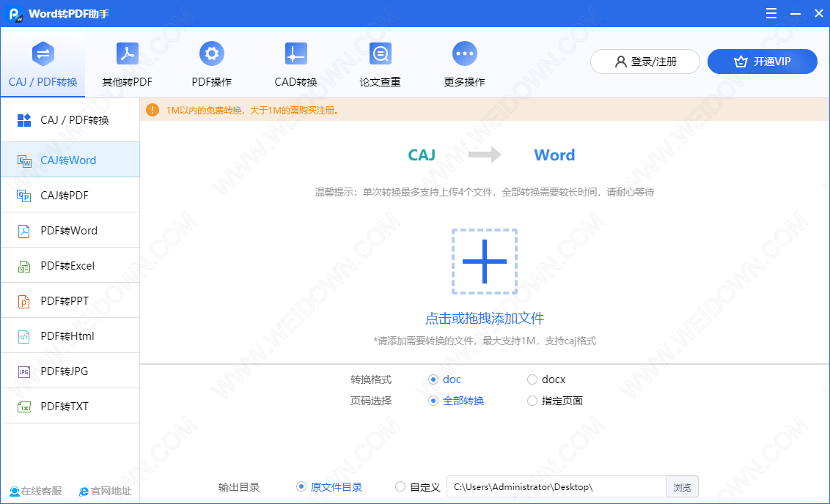Select PDF转Word in the sidebar
This screenshot has width=830, height=504.
[x=70, y=231]
